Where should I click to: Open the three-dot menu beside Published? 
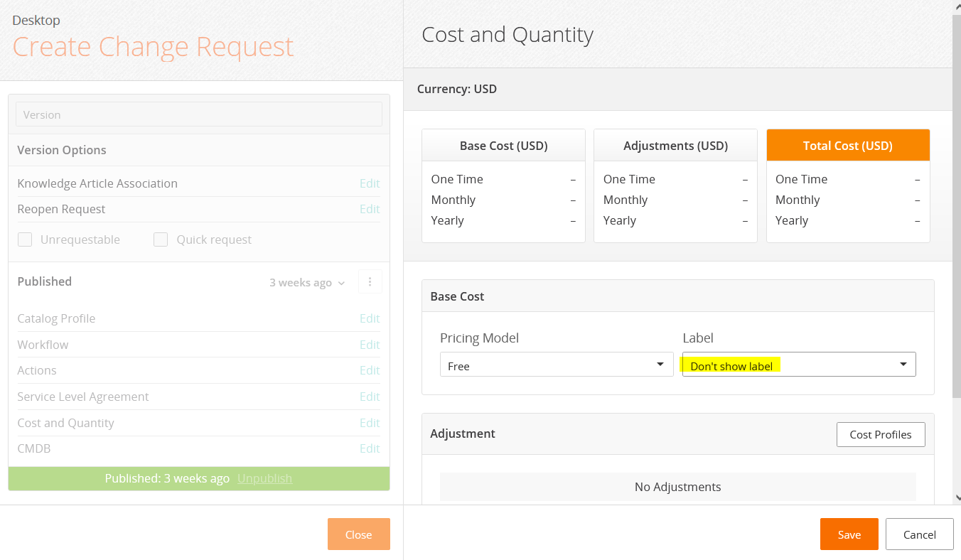click(370, 282)
